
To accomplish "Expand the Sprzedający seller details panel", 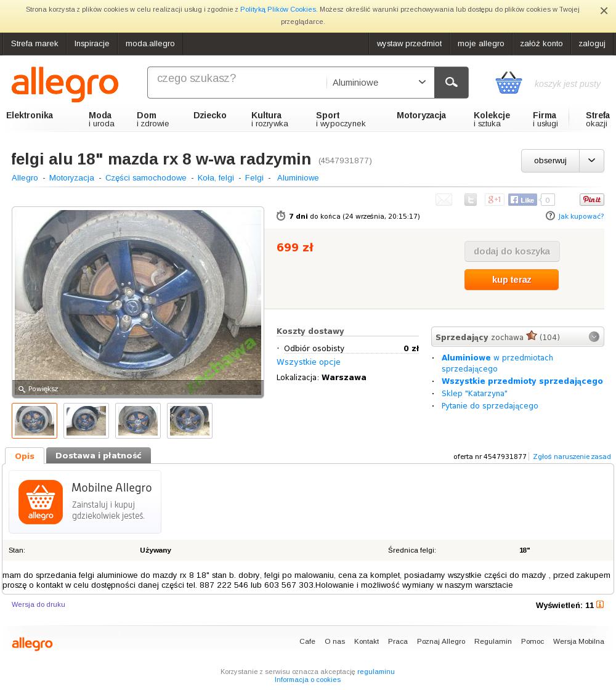I will [x=594, y=336].
